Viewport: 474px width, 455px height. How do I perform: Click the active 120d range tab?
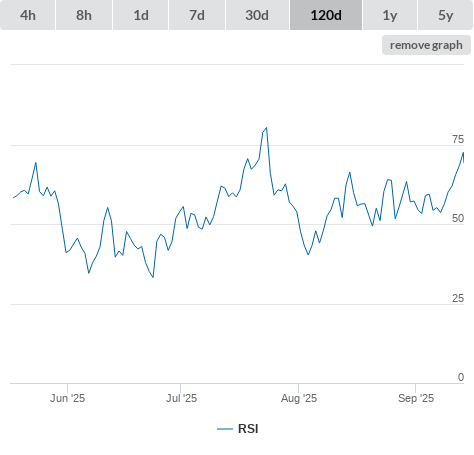click(326, 15)
